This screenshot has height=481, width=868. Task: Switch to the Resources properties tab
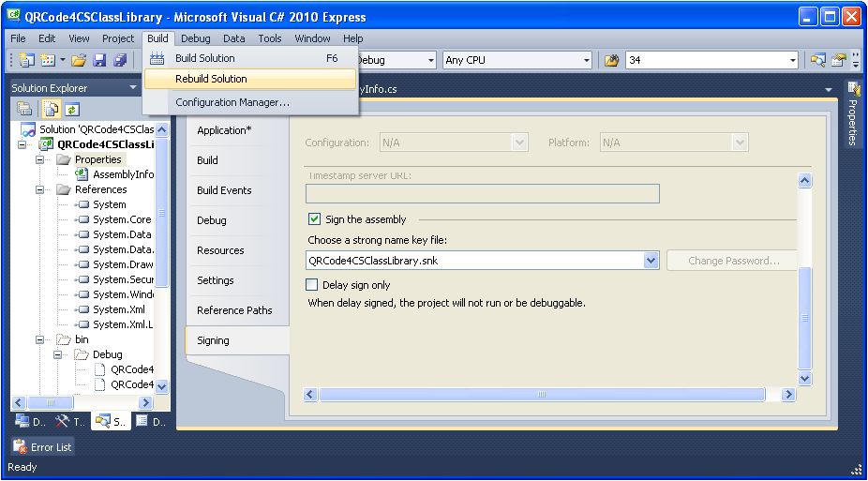(238, 250)
